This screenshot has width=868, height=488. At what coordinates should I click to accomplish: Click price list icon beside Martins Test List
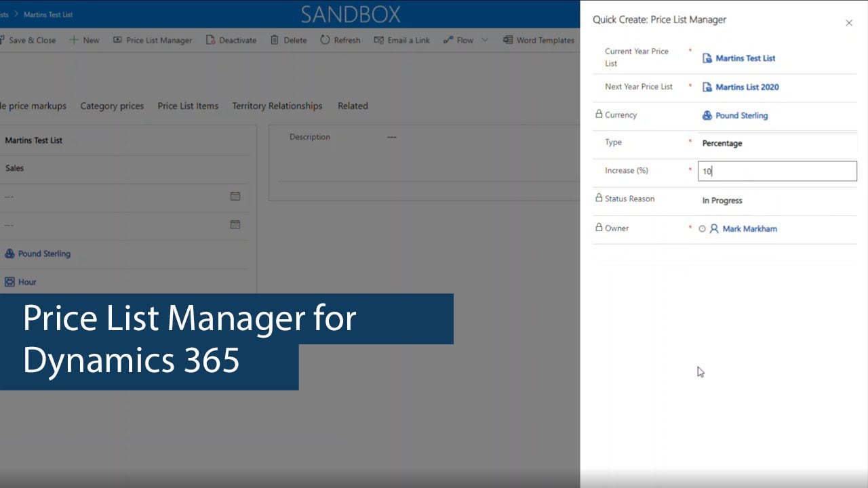click(x=707, y=58)
